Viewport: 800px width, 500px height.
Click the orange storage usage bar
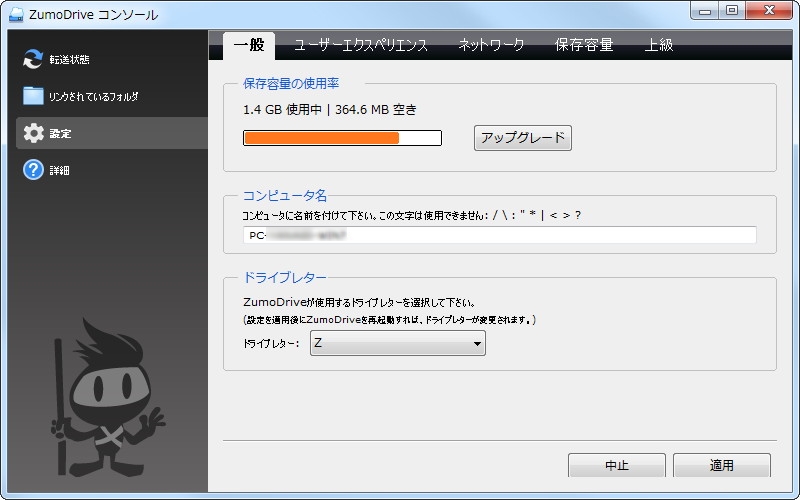tap(342, 138)
